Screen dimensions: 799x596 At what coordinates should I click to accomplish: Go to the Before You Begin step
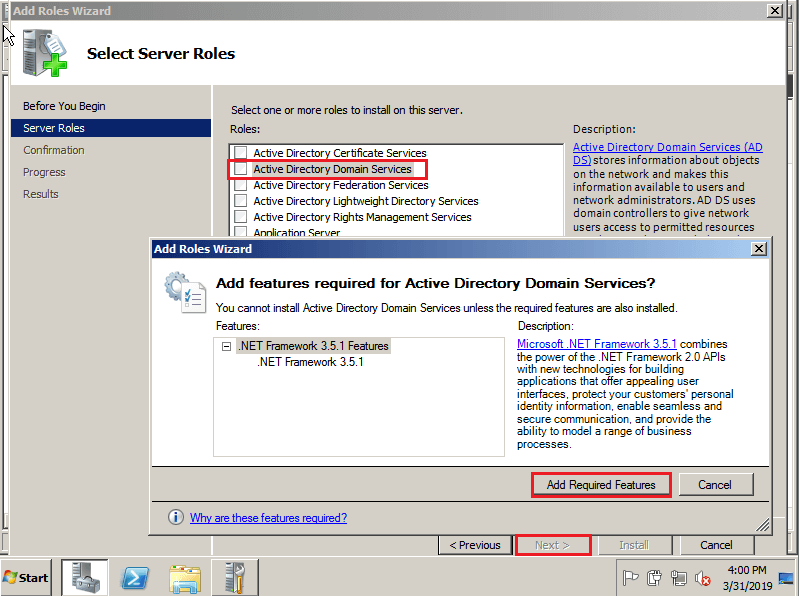tap(64, 106)
